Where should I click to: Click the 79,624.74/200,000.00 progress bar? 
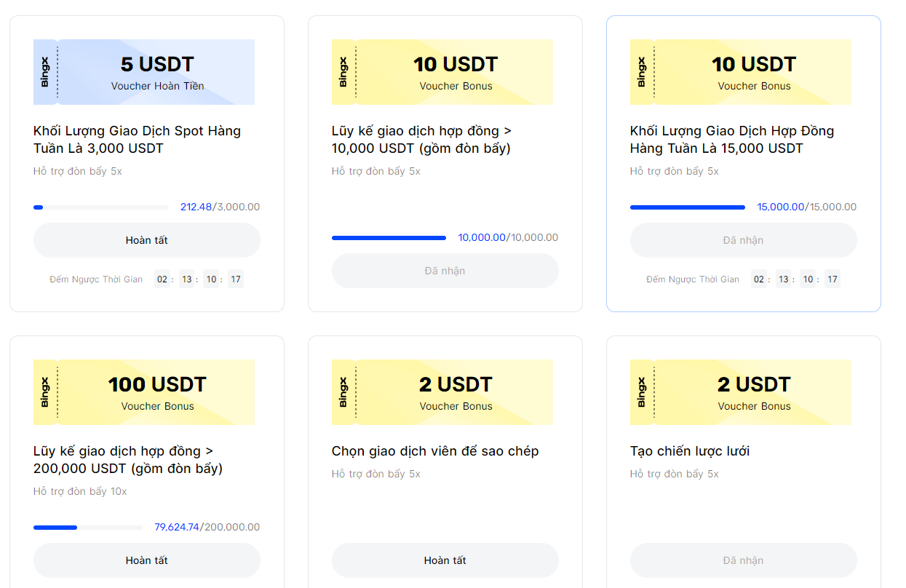pyautogui.click(x=88, y=528)
